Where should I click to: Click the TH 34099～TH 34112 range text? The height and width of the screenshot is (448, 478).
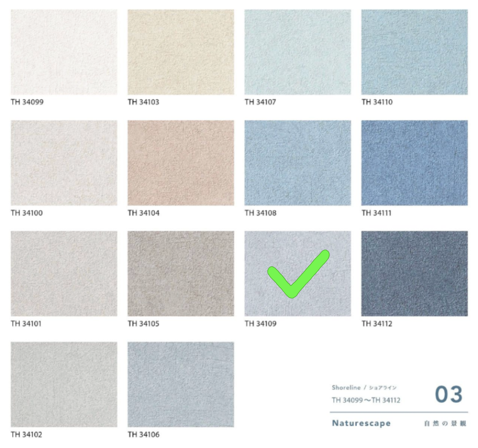(x=366, y=400)
